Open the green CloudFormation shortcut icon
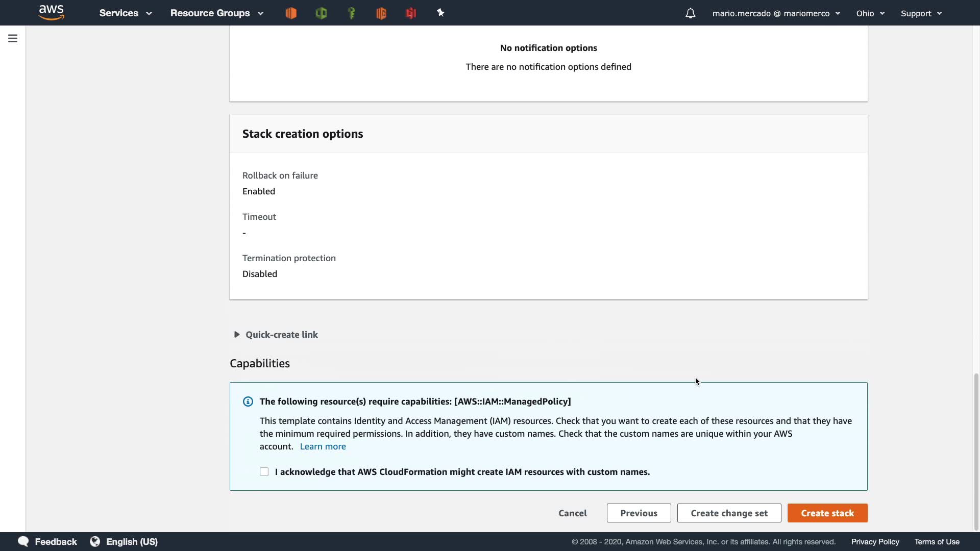This screenshot has height=551, width=980. [x=321, y=13]
